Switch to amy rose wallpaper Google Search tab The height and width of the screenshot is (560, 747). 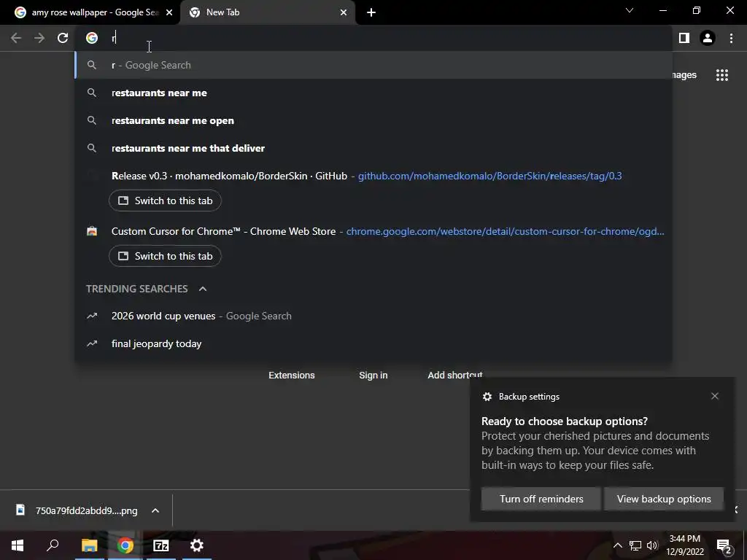click(90, 12)
